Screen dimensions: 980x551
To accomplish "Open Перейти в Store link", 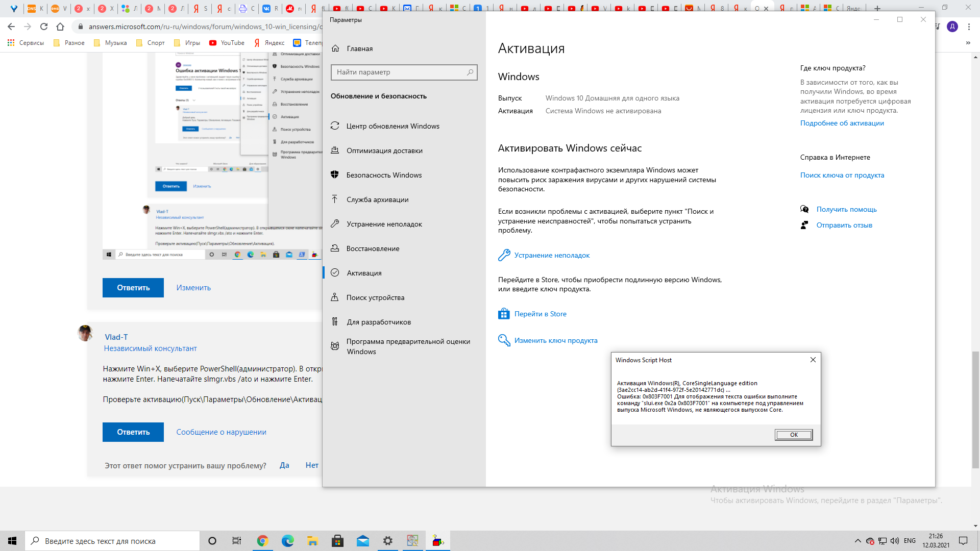I will [540, 314].
